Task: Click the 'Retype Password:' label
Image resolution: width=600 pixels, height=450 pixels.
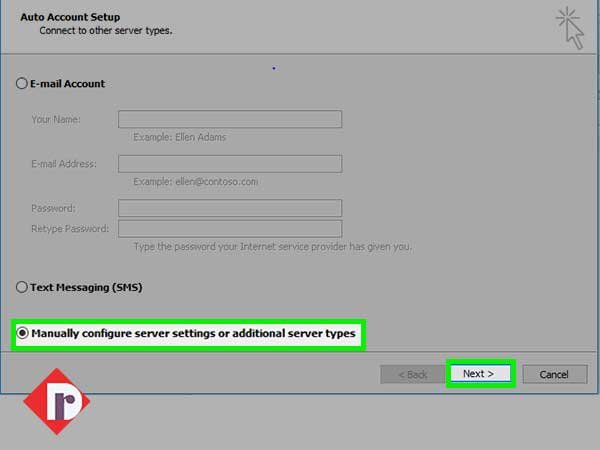Action: [70, 228]
